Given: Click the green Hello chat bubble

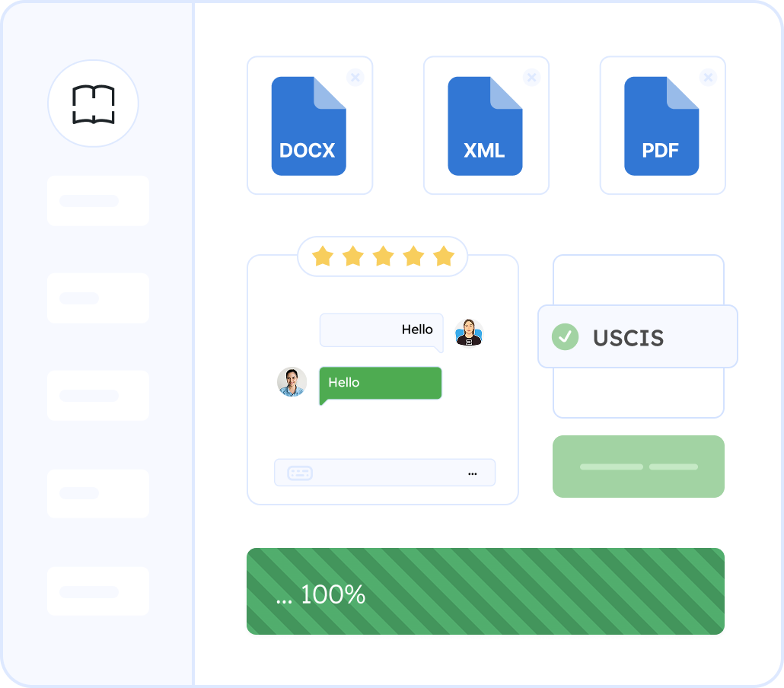Looking at the screenshot, I should click(x=380, y=383).
